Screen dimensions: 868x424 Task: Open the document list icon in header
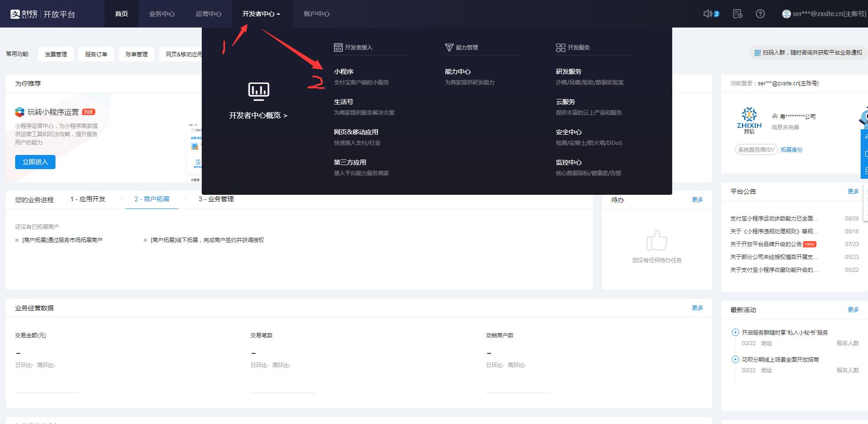click(x=737, y=14)
